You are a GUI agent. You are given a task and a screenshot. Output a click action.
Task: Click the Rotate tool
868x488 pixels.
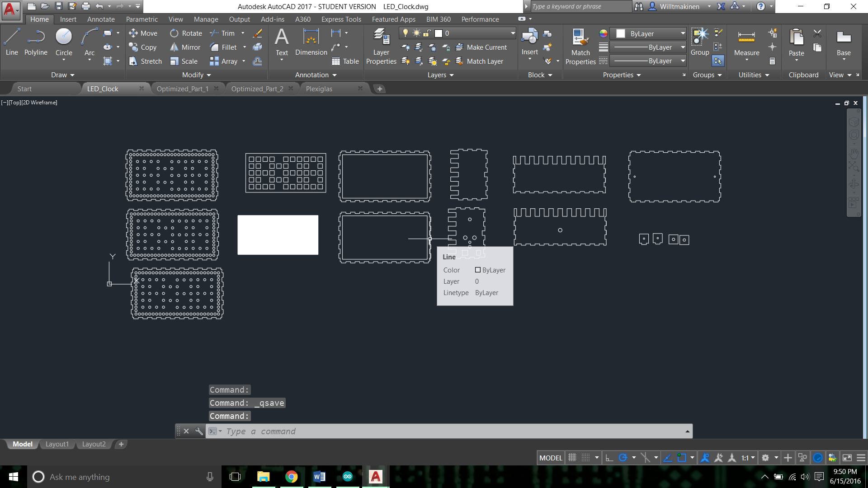186,33
